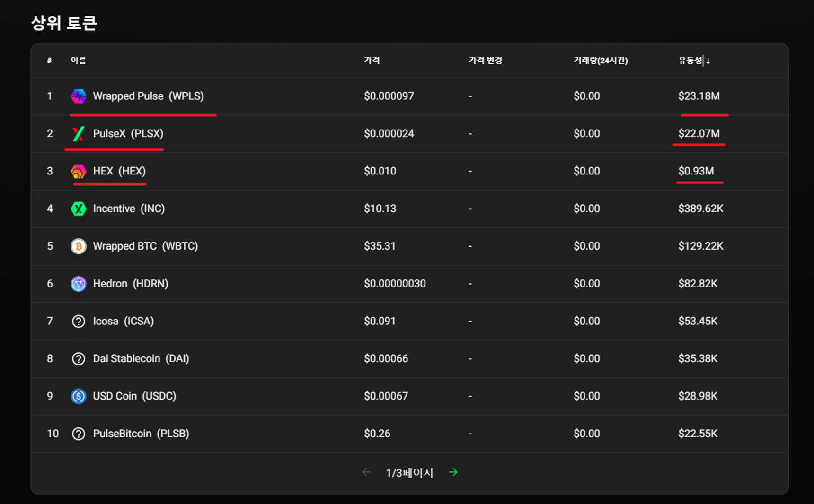Sort table by 유동성 column header
This screenshot has width=814, height=504.
tap(690, 60)
